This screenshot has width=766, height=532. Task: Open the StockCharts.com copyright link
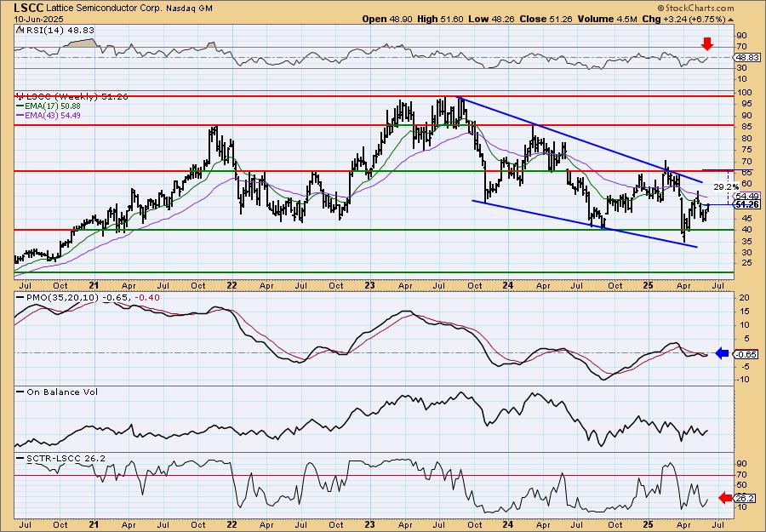(695, 8)
